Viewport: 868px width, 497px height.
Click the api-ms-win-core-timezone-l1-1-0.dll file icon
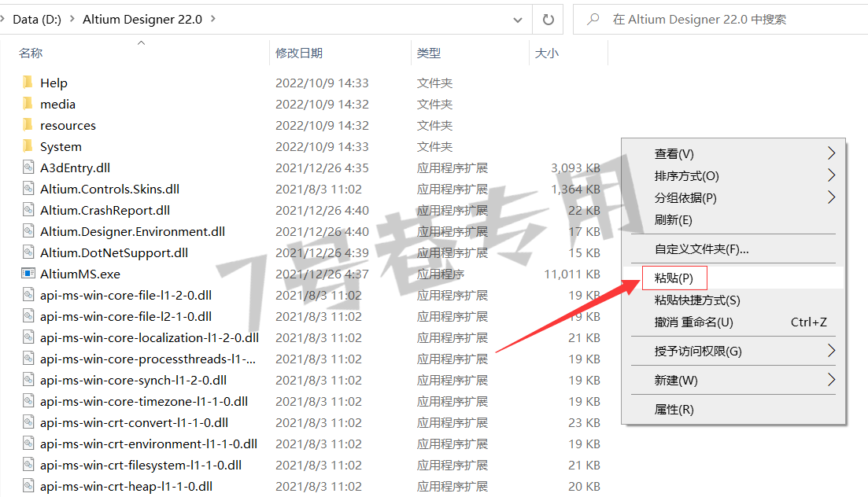pyautogui.click(x=28, y=401)
